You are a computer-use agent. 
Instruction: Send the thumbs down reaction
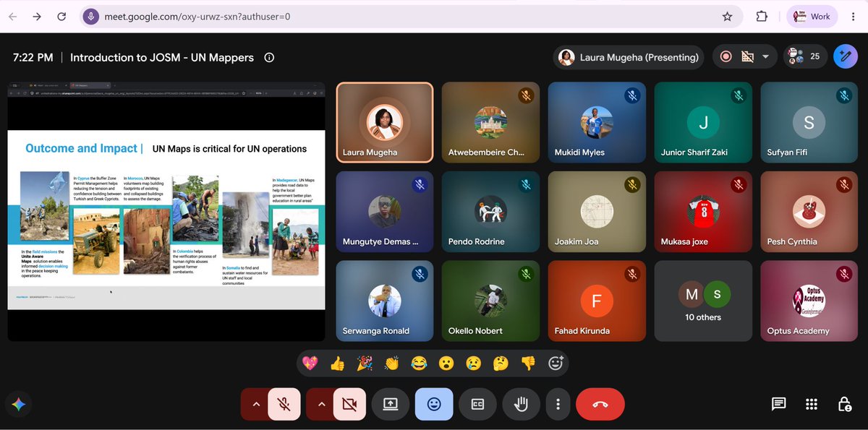pyautogui.click(x=528, y=363)
